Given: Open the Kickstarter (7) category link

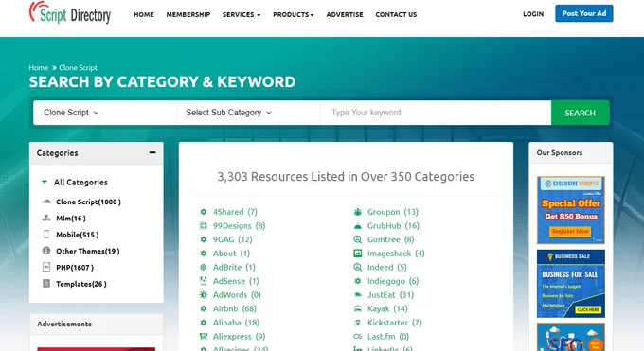Looking at the screenshot, I should point(394,323).
